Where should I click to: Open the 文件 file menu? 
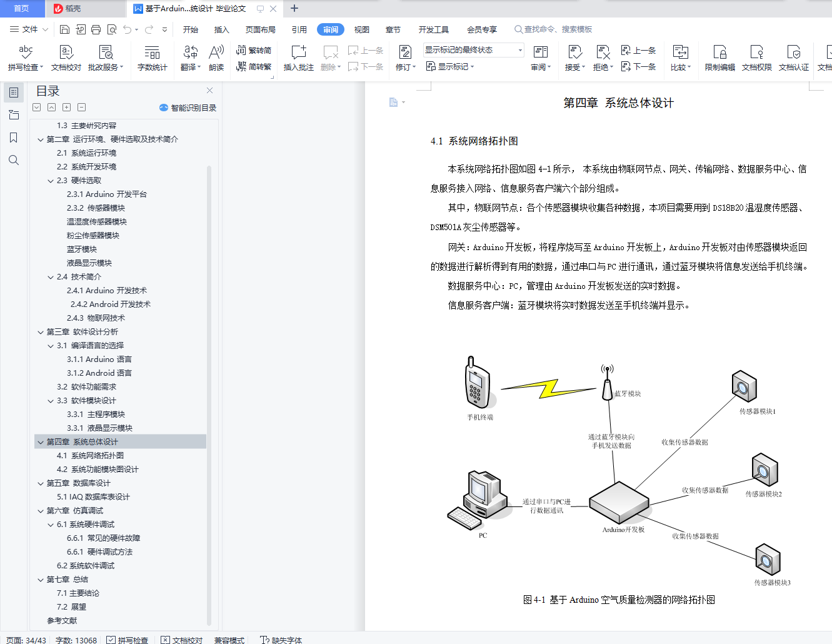pos(29,29)
